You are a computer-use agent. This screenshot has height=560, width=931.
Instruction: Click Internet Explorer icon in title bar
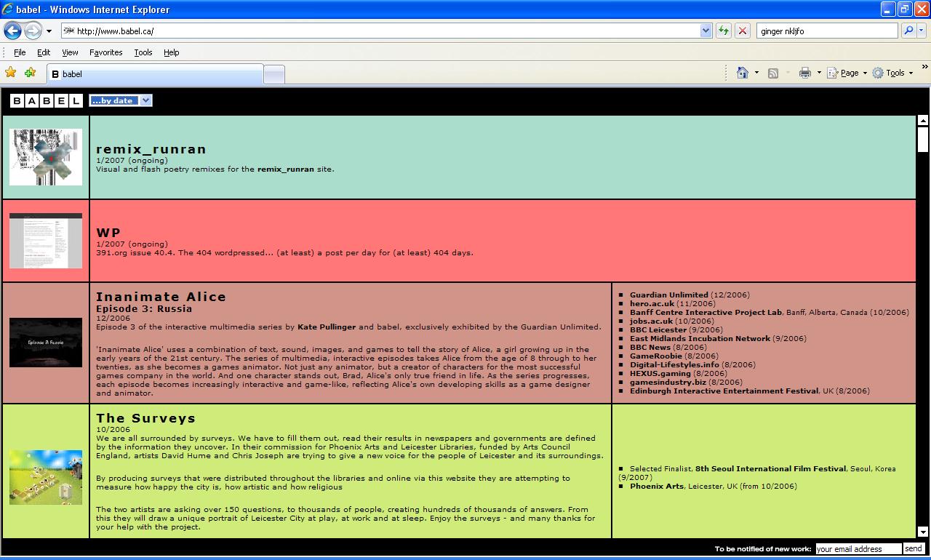8,9
